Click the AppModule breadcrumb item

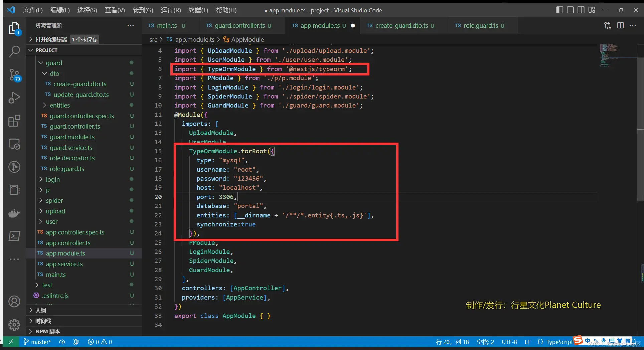coord(244,39)
